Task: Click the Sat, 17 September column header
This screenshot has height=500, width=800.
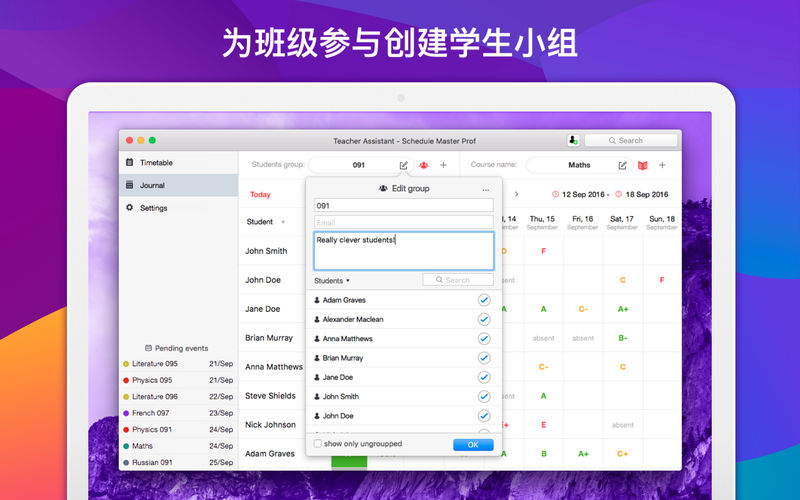Action: 622,222
